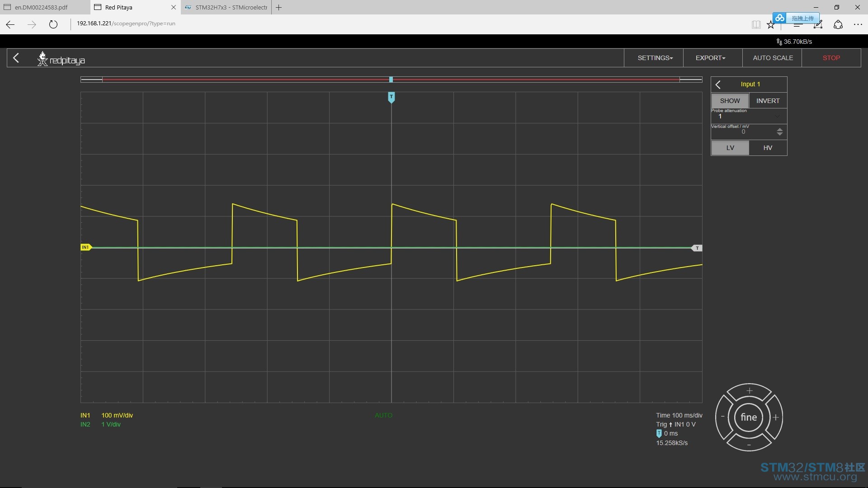Screen dimensions: 868x488
Task: Select the HV gain setting
Action: pyautogui.click(x=768, y=148)
